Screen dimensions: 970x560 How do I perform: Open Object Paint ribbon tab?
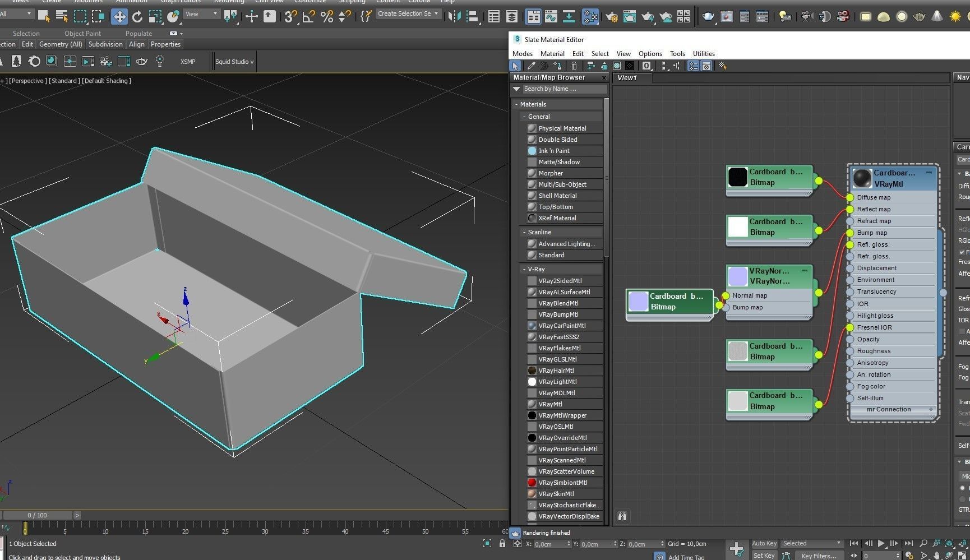82,34
